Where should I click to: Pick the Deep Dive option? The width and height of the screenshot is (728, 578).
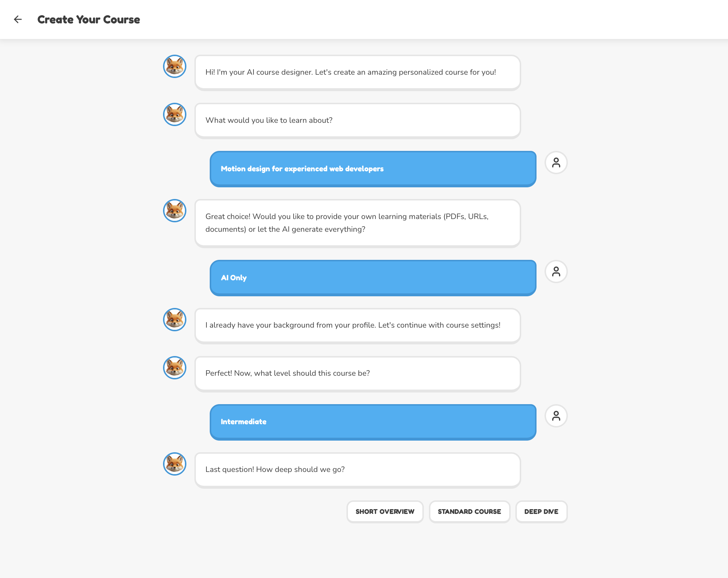tap(541, 512)
